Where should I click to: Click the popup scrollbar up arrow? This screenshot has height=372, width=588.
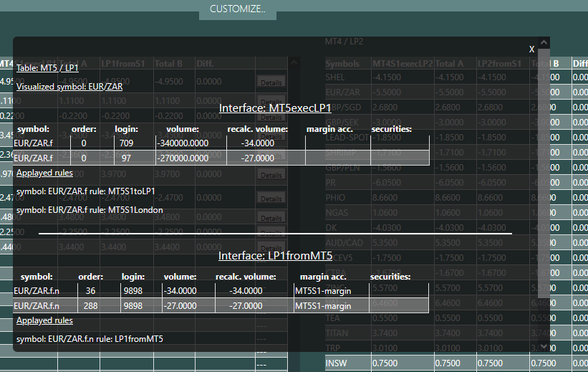[544, 43]
